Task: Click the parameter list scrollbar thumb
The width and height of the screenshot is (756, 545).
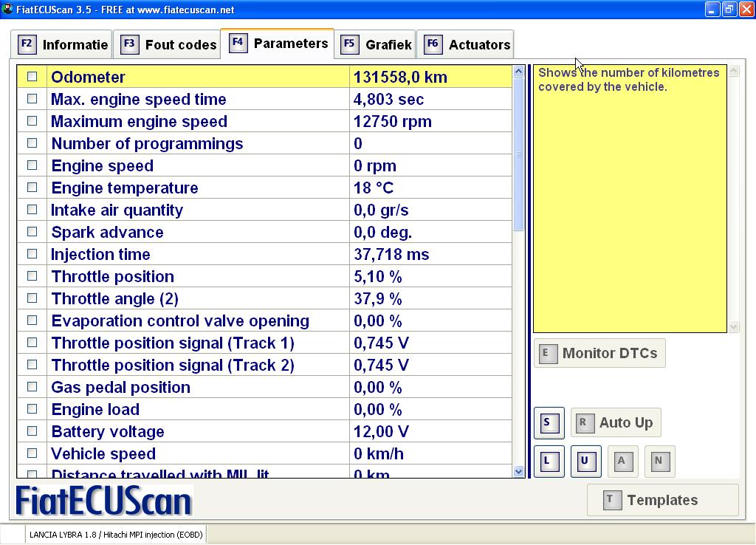Action: 519,154
